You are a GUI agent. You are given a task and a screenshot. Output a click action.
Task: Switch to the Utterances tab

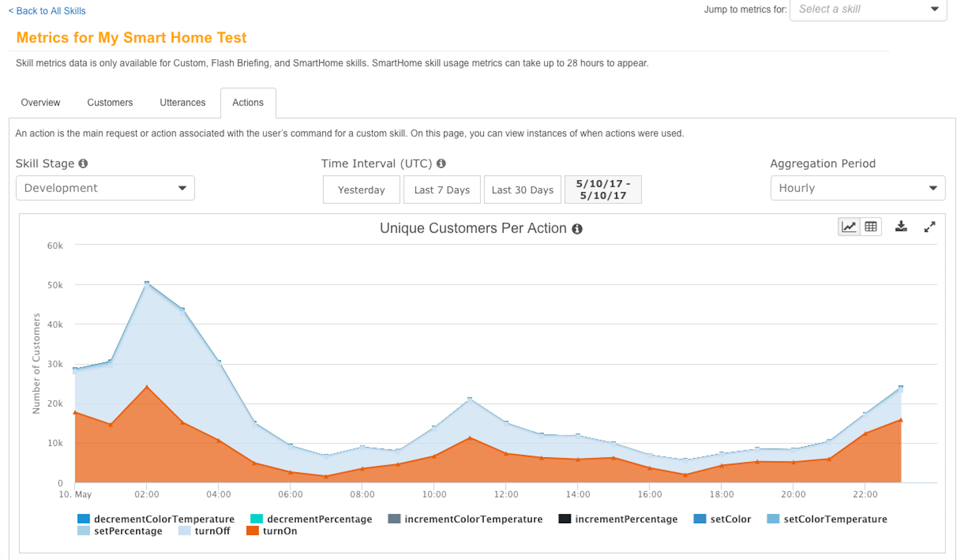point(182,102)
